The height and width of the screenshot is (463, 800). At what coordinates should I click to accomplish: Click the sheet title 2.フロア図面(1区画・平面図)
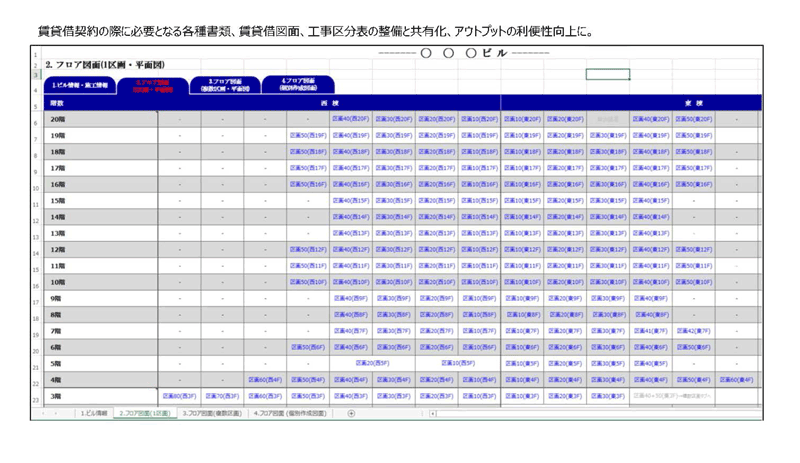[x=105, y=65]
